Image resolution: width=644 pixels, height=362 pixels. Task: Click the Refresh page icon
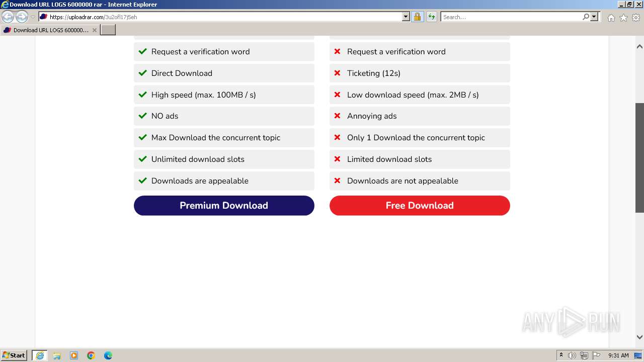click(432, 17)
